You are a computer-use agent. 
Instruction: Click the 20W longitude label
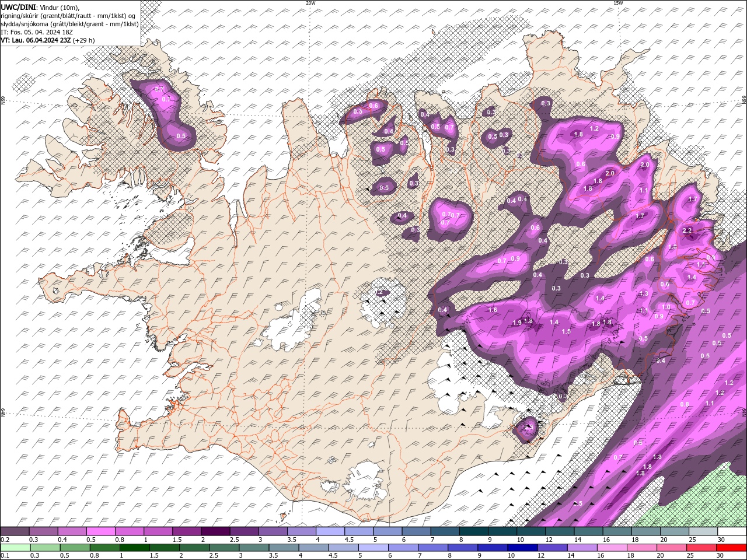point(310,3)
